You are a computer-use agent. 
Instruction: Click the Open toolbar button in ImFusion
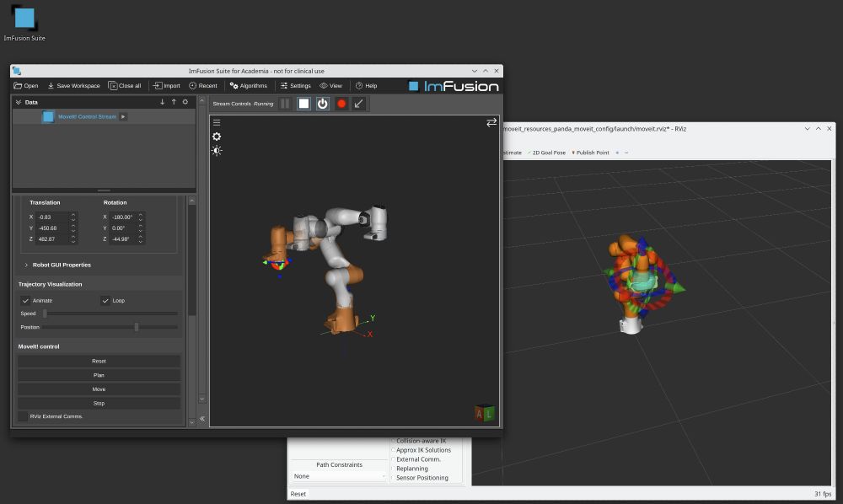[26, 85]
